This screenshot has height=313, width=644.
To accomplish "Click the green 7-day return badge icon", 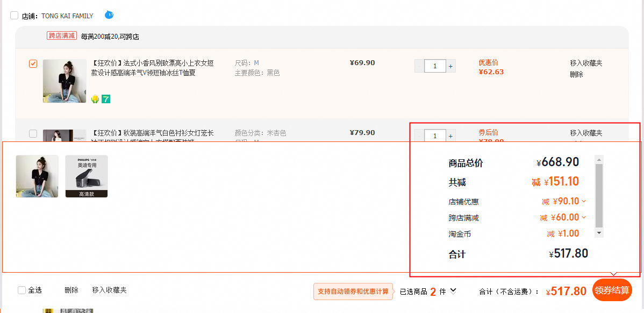I will point(106,99).
